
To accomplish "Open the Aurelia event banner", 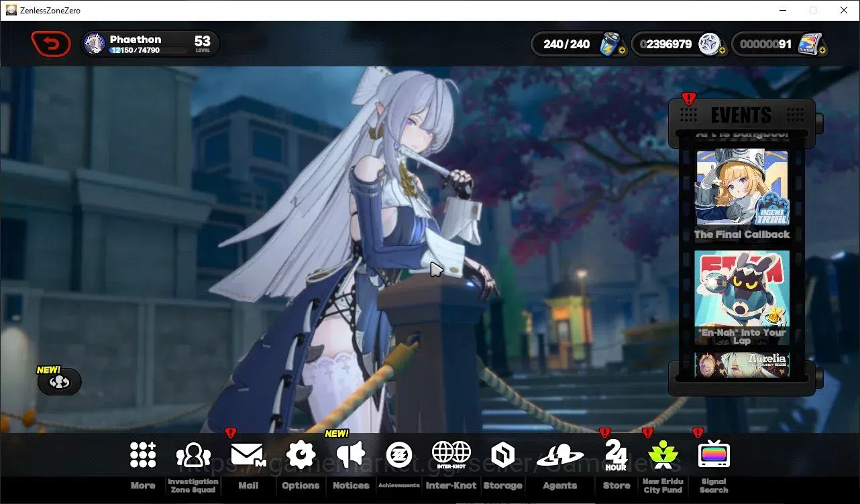I will pos(742,365).
